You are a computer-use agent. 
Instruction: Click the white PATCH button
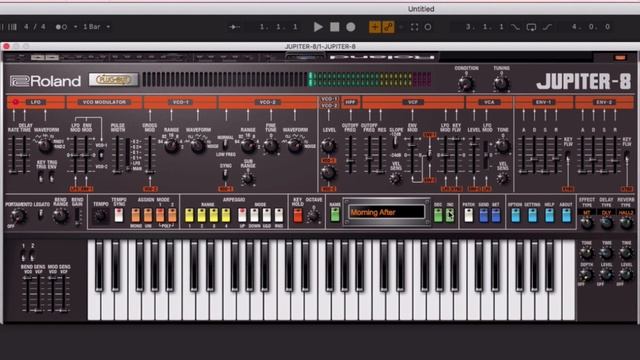click(469, 215)
